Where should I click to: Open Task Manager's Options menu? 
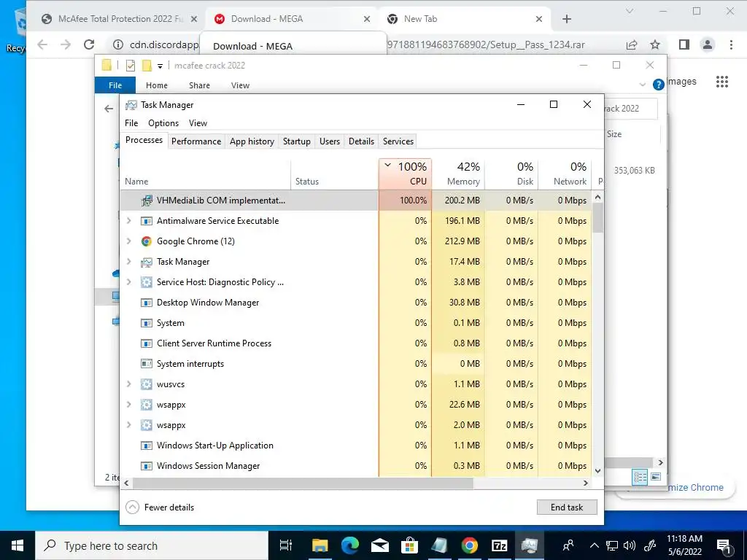click(163, 123)
